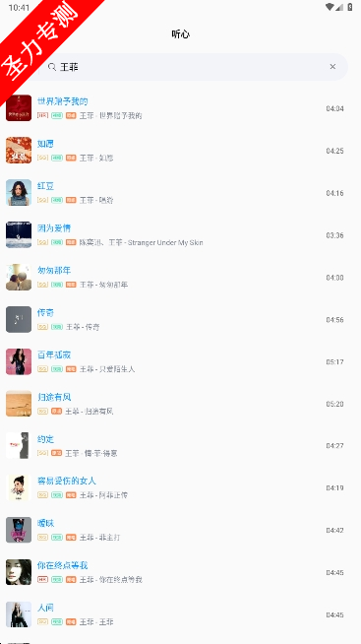361x644 pixels.
Task: Click the HR quality badge under 世界赠予我的
Action: pos(42,115)
